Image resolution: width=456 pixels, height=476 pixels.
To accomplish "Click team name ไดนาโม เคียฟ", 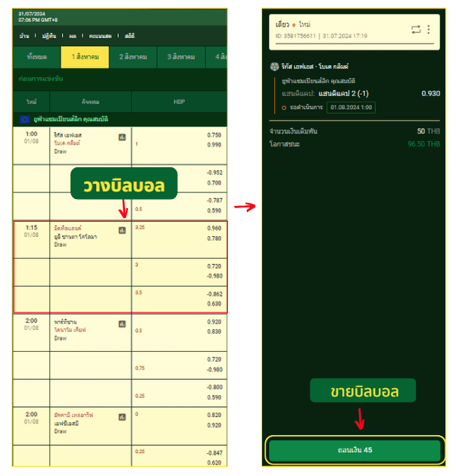I will tap(70, 330).
